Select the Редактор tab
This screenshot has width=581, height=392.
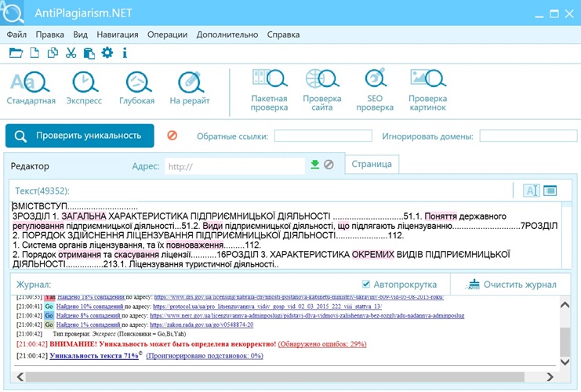(30, 166)
